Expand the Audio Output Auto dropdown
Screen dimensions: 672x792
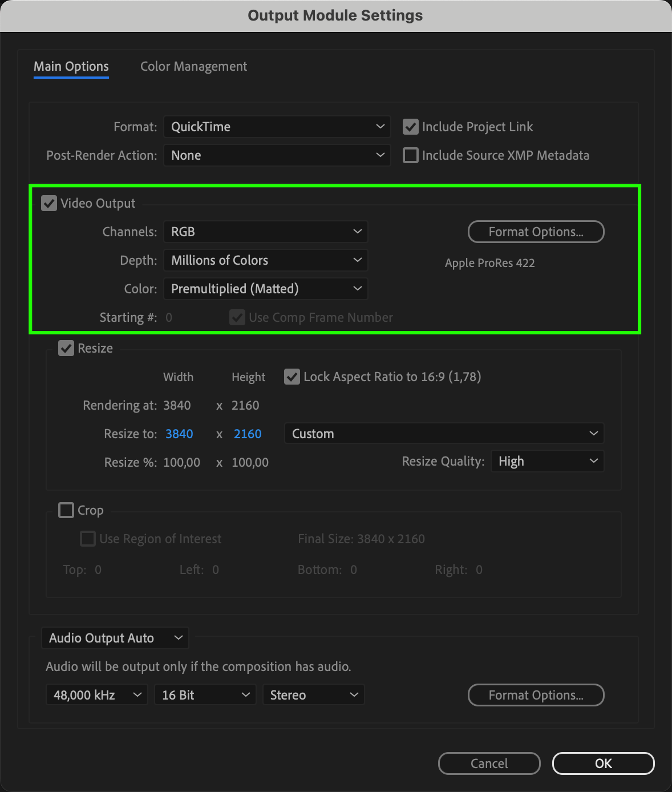click(x=115, y=638)
